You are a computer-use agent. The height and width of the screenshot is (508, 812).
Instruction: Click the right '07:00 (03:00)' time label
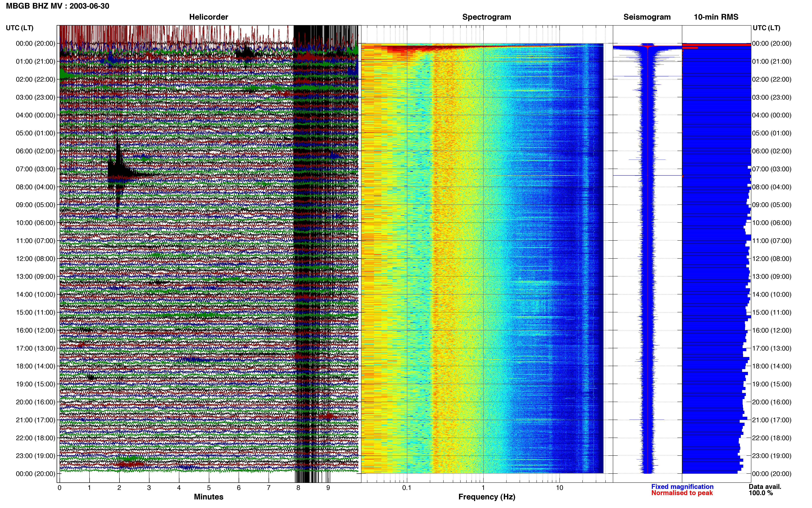pos(772,169)
